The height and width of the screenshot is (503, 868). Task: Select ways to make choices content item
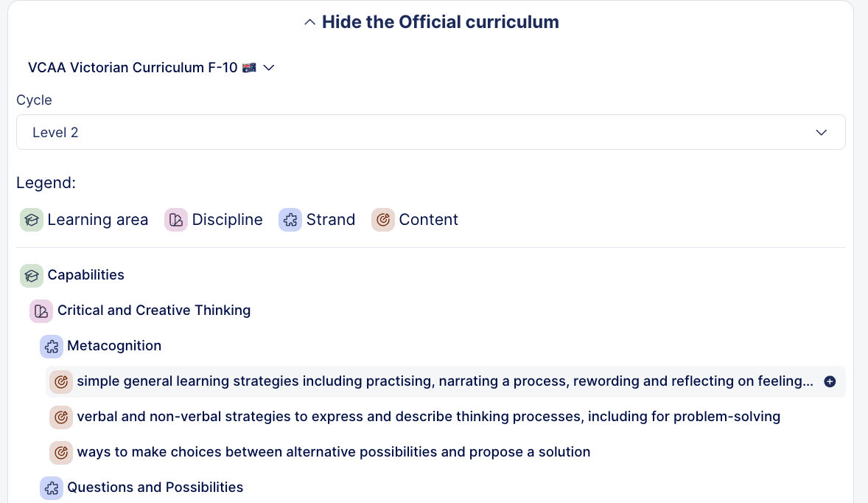pos(334,452)
